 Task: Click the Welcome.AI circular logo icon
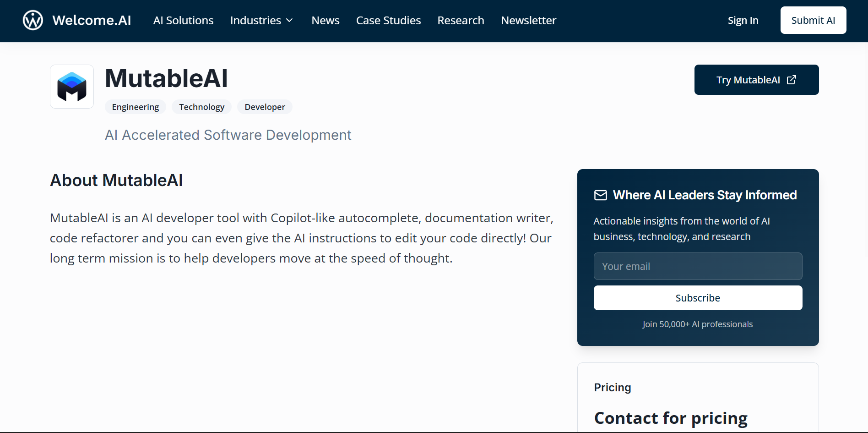click(x=33, y=20)
